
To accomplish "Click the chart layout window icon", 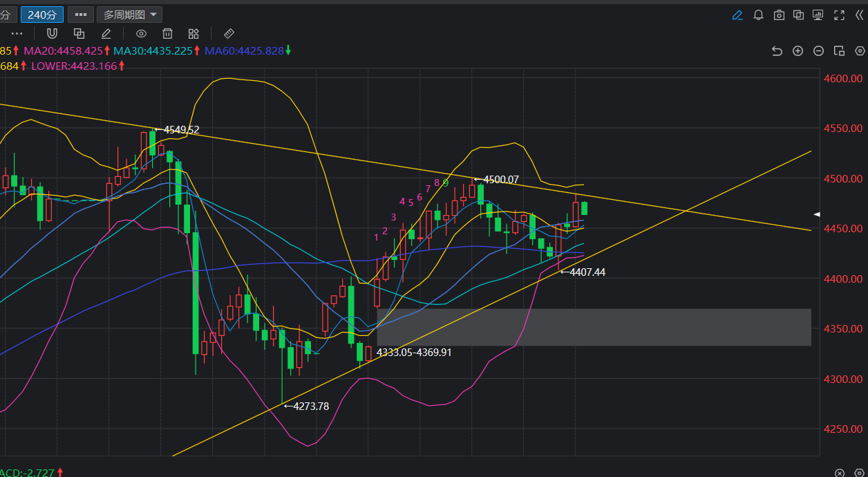I will pos(839,50).
